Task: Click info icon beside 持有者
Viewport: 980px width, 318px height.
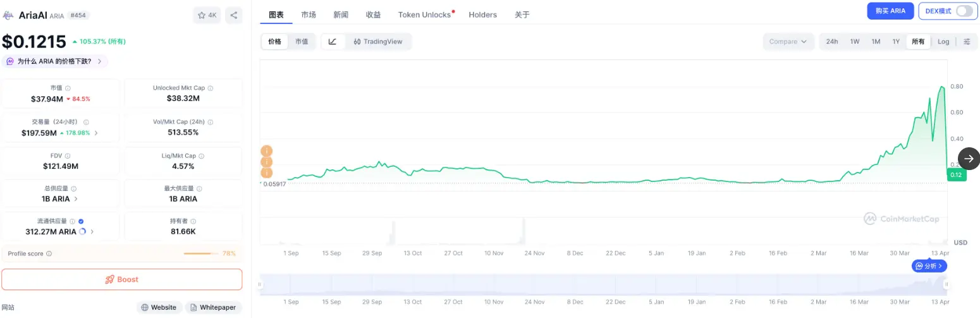Action: pos(193,221)
